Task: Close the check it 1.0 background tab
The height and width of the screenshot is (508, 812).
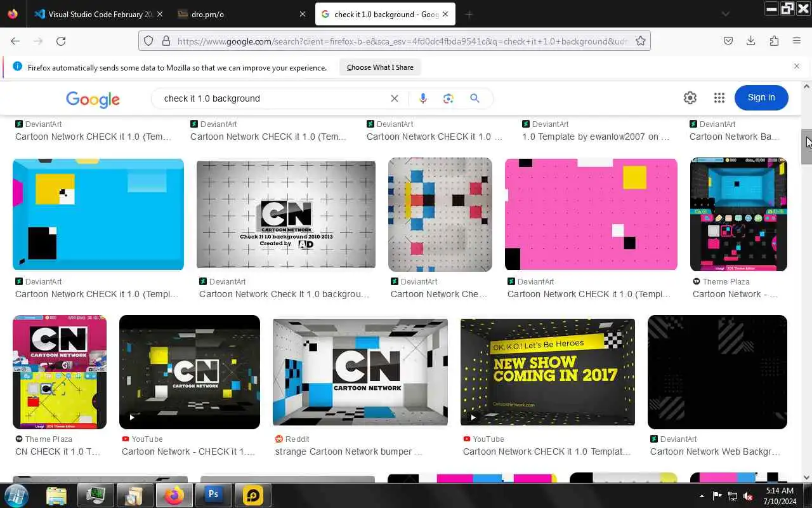Action: pyautogui.click(x=445, y=14)
